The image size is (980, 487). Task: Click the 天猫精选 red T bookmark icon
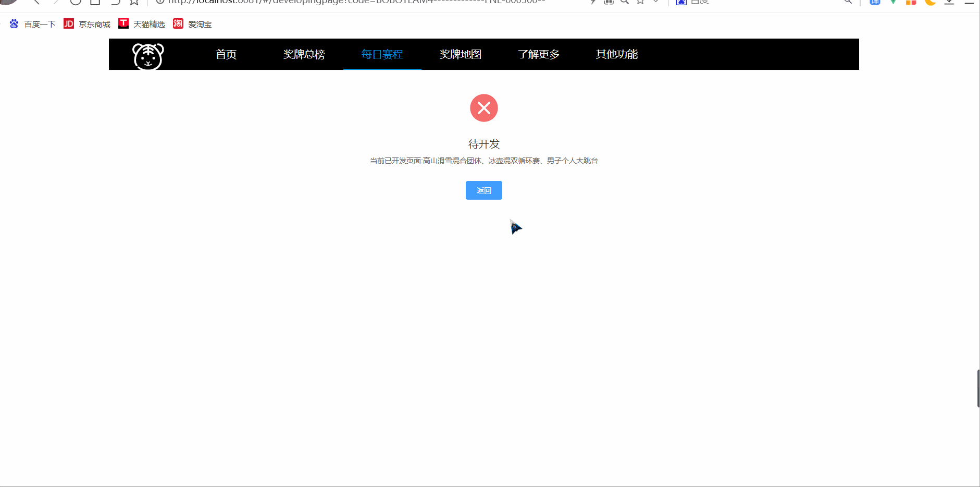[123, 23]
